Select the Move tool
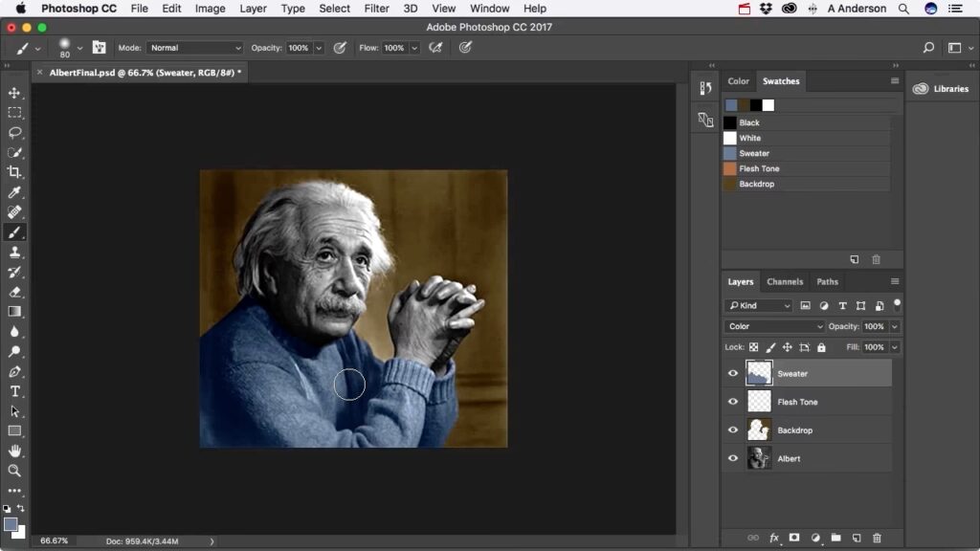Image resolution: width=980 pixels, height=551 pixels. pyautogui.click(x=14, y=93)
